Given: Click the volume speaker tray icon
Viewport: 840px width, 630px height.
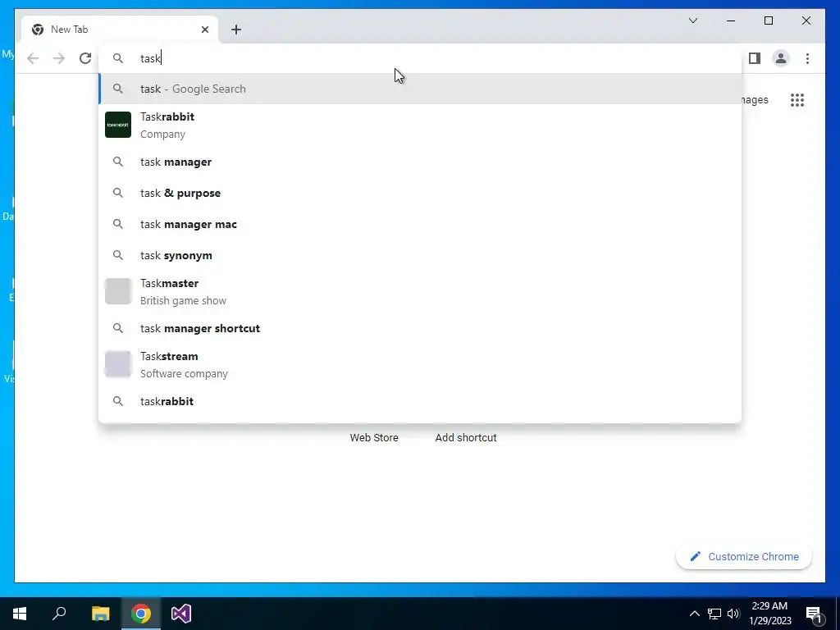Looking at the screenshot, I should [x=733, y=614].
